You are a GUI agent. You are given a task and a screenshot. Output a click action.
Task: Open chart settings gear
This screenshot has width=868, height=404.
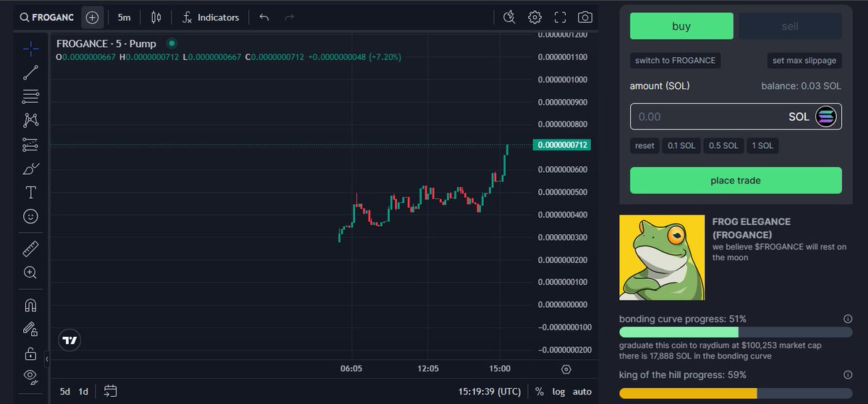(535, 17)
